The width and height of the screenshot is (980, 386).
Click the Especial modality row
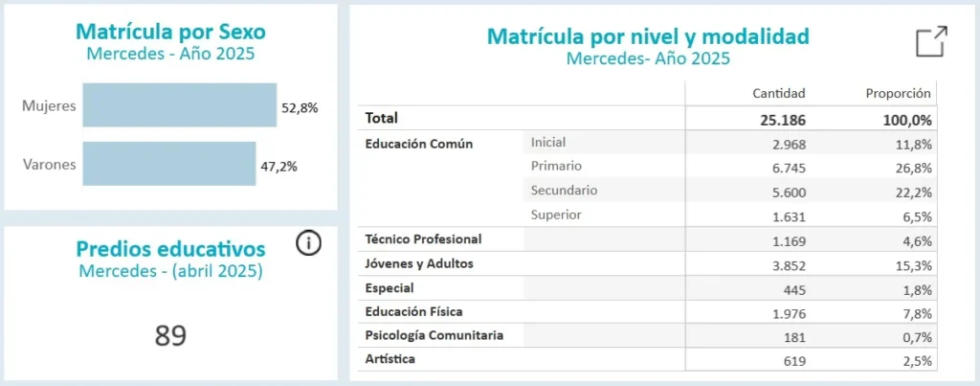(390, 287)
